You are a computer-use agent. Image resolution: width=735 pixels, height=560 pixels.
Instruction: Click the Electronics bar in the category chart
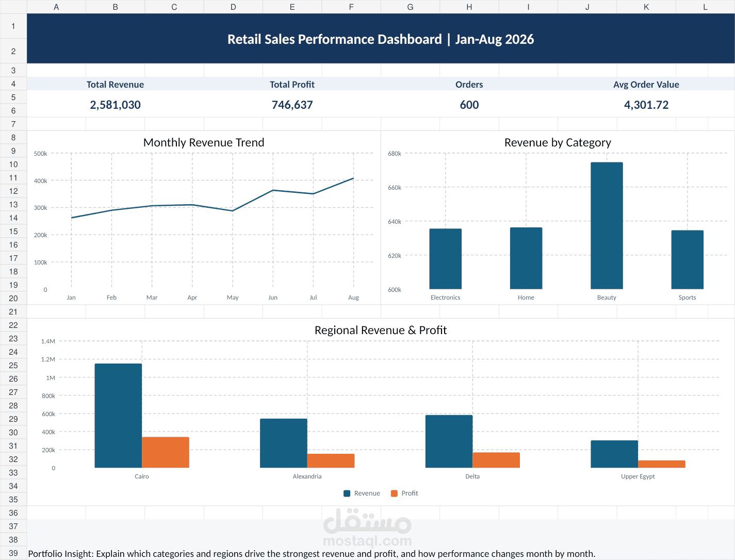(446, 259)
